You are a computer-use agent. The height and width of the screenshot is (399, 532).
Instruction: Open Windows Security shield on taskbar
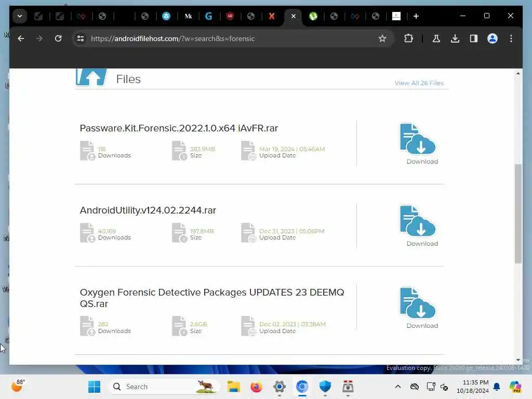[325, 387]
